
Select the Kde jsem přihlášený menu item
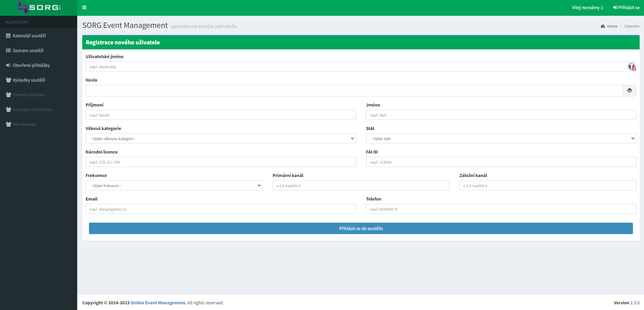pos(39,109)
